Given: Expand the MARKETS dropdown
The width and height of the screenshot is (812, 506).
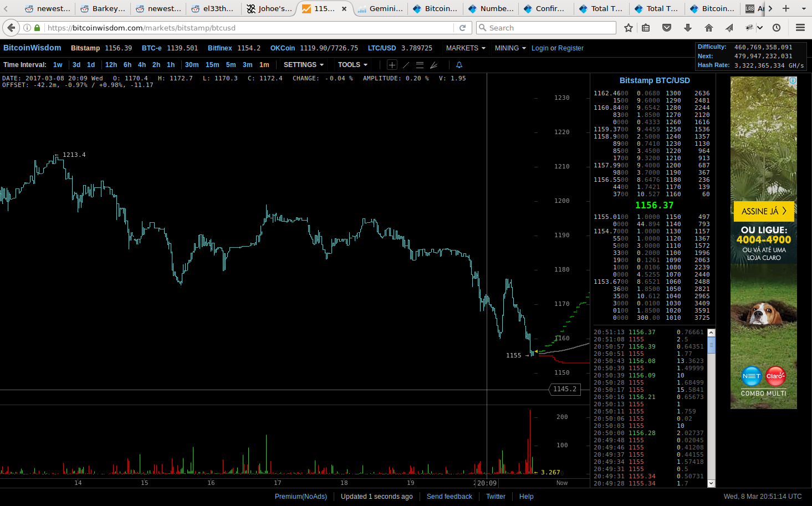Looking at the screenshot, I should pos(466,48).
